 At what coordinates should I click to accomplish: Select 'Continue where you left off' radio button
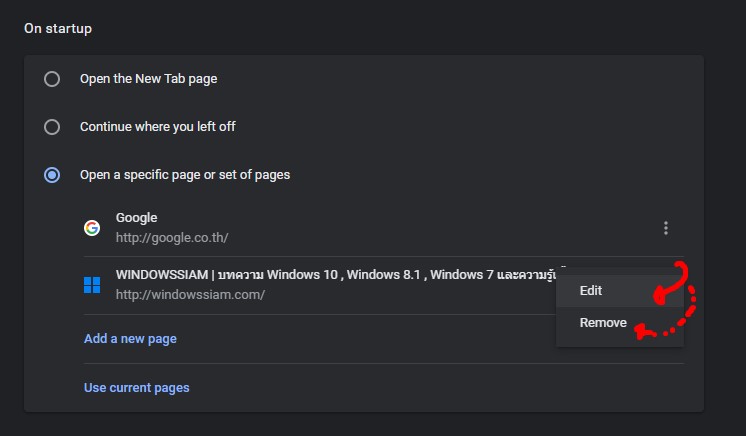pos(52,127)
